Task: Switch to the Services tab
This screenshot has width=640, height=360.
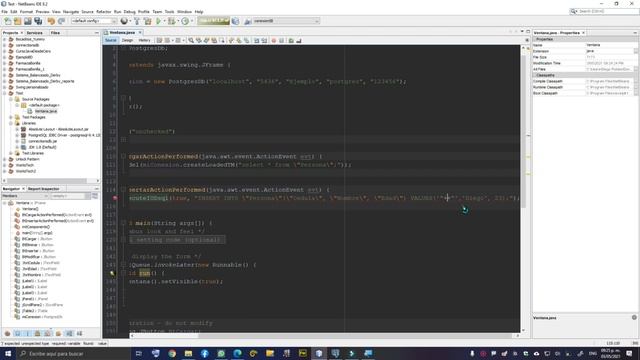Action: point(34,33)
